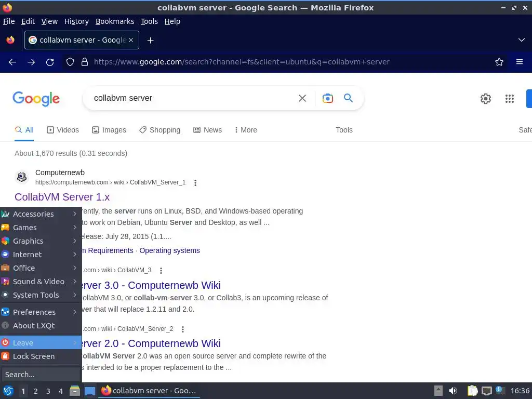The width and height of the screenshot is (532, 399).
Task: Switch to the News results tab
Action: pos(207,130)
